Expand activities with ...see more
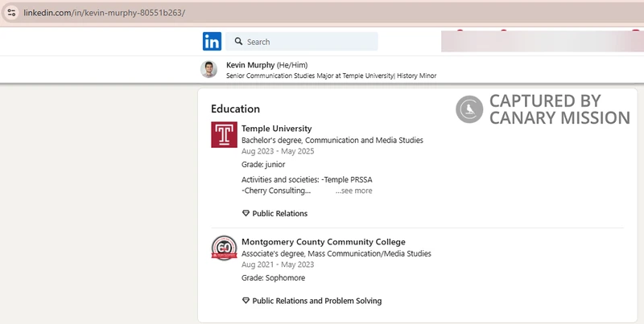This screenshot has height=324, width=644. [353, 191]
